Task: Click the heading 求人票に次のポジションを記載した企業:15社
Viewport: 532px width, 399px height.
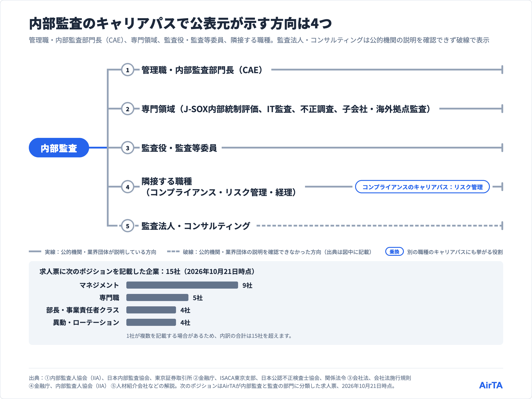Action: [147, 272]
